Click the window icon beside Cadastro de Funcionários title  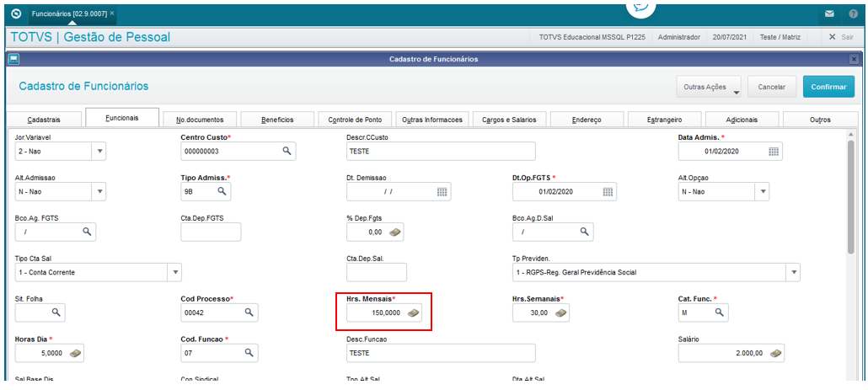tap(13, 59)
